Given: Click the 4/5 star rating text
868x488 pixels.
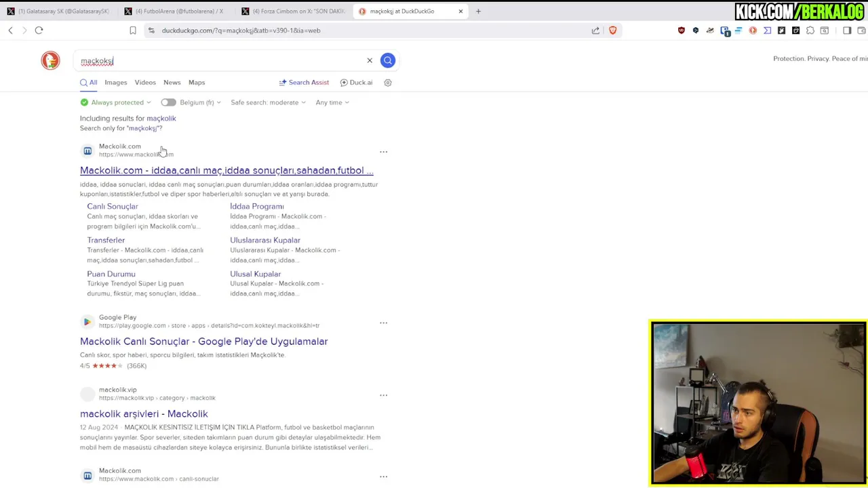Looking at the screenshot, I should click(85, 366).
